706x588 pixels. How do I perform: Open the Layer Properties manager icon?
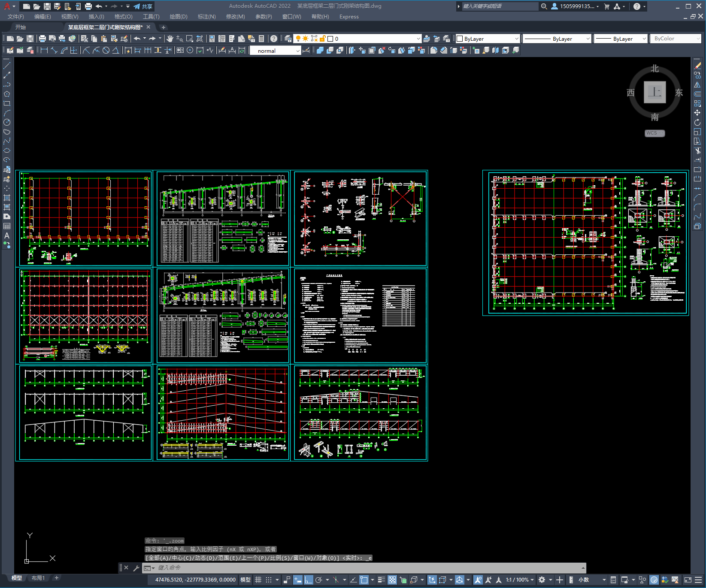[288, 39]
